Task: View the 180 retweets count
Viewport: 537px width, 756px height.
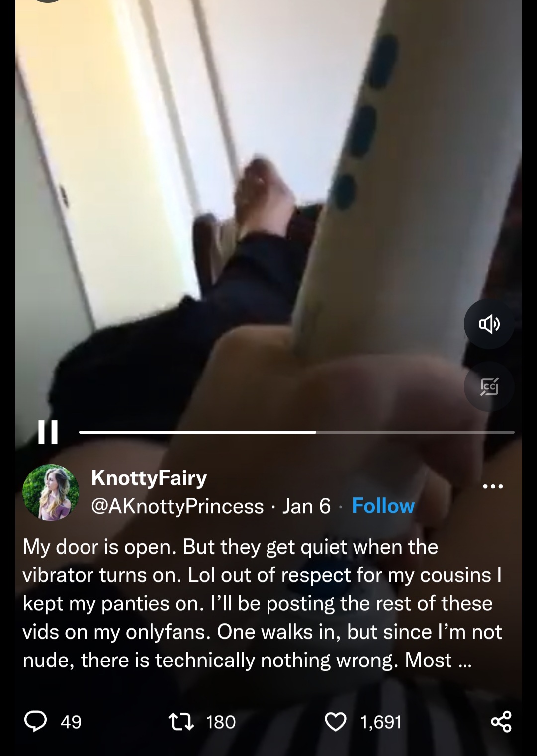Action: (x=221, y=722)
